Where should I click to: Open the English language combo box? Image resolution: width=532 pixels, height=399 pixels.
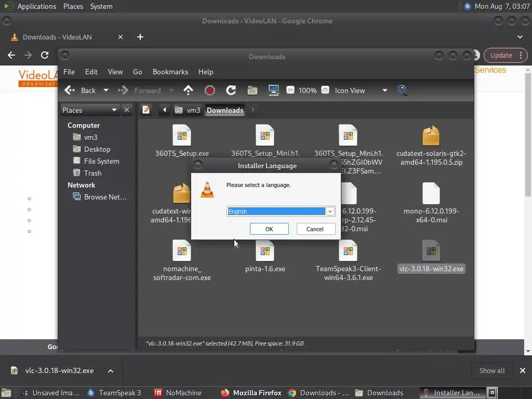[x=281, y=211]
